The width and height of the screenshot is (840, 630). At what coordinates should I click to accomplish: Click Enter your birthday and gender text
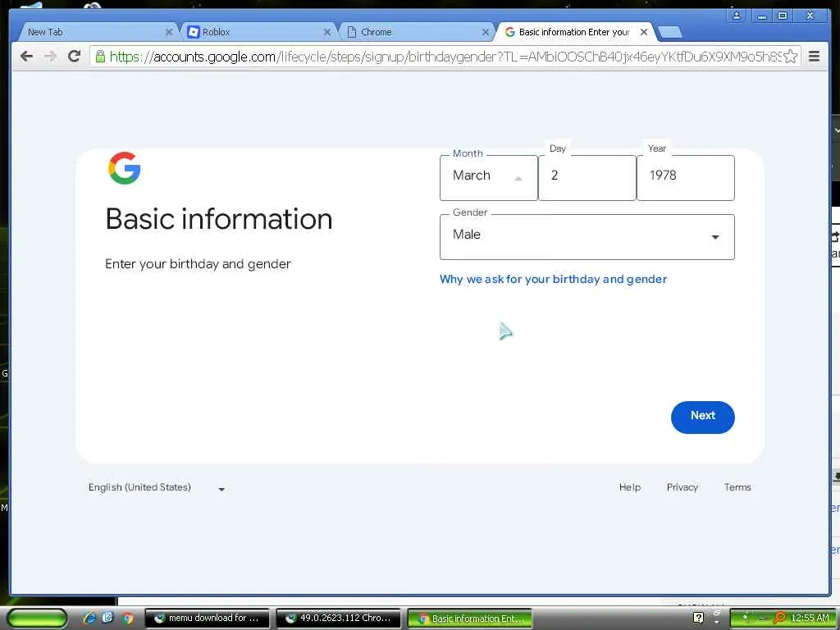click(198, 264)
